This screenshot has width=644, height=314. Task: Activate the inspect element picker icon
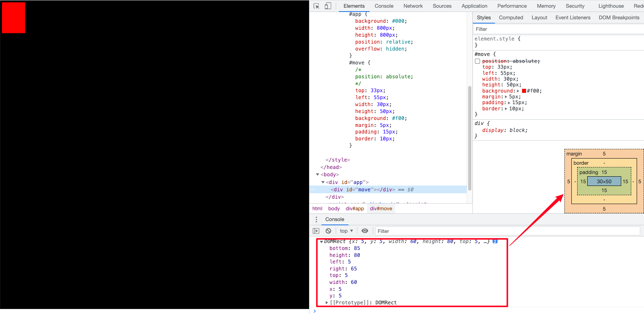[x=316, y=6]
